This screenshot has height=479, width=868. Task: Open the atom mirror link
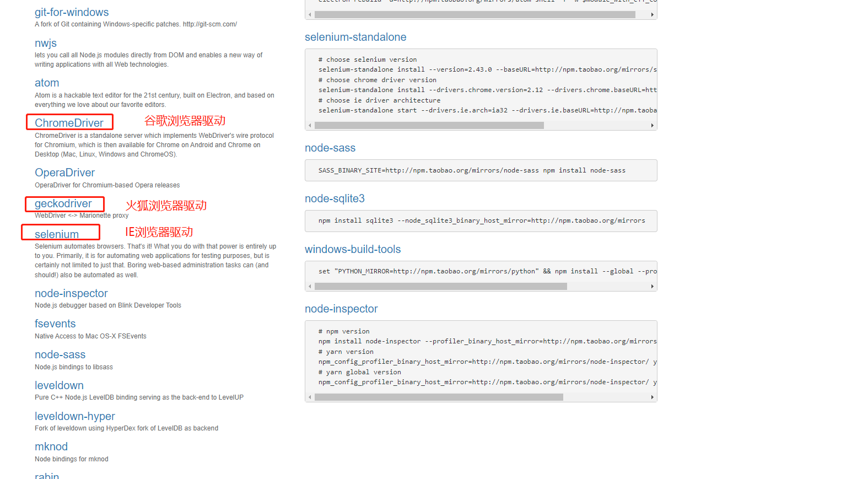pyautogui.click(x=47, y=83)
